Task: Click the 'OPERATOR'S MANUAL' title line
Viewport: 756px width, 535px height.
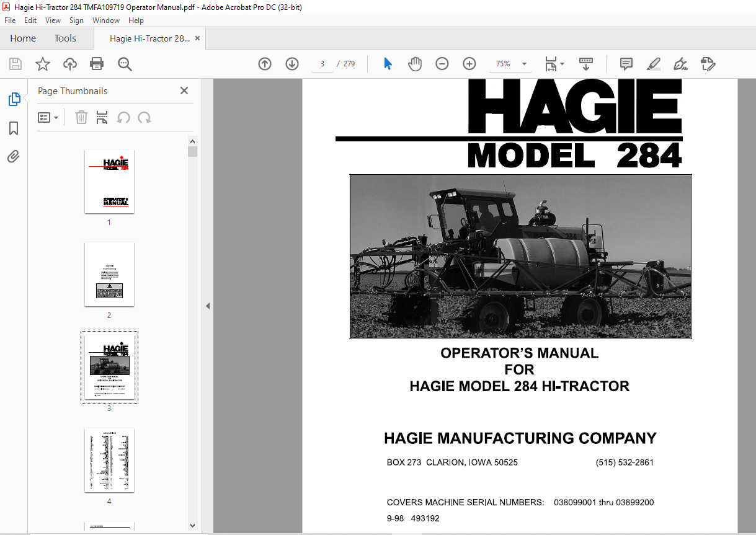Action: 519,353
